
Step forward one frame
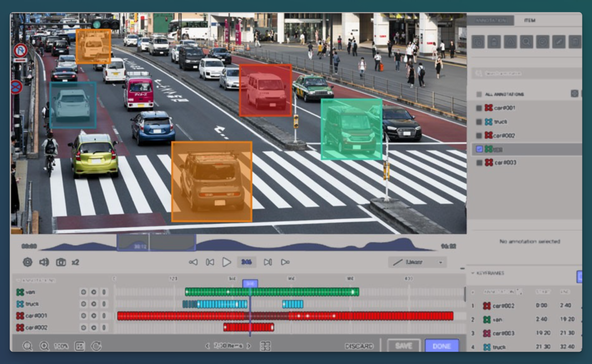pos(268,262)
